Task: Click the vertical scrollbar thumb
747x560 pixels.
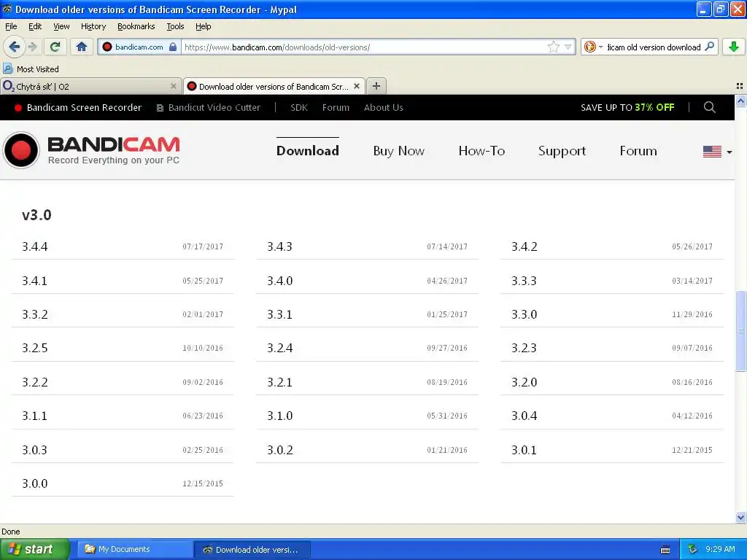Action: [x=740, y=330]
